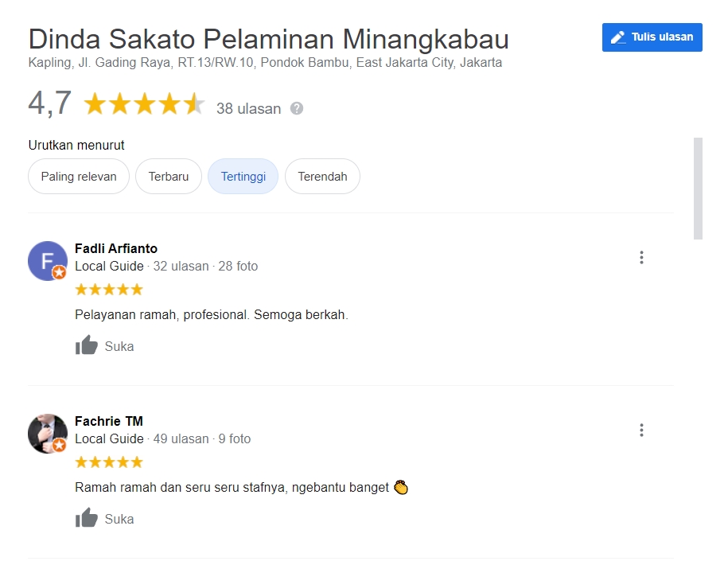This screenshot has height=561, width=728.
Task: Click the 38 ulasan review count
Action: click(248, 109)
